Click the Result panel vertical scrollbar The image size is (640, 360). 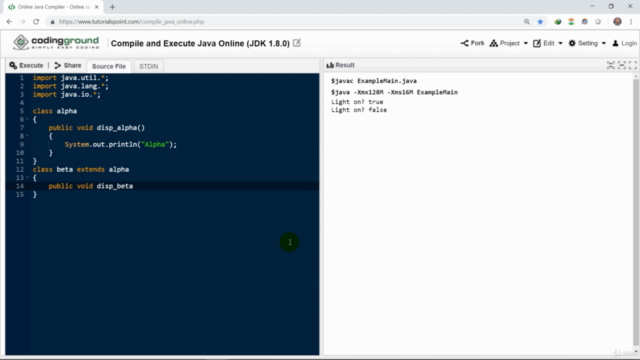point(636,212)
